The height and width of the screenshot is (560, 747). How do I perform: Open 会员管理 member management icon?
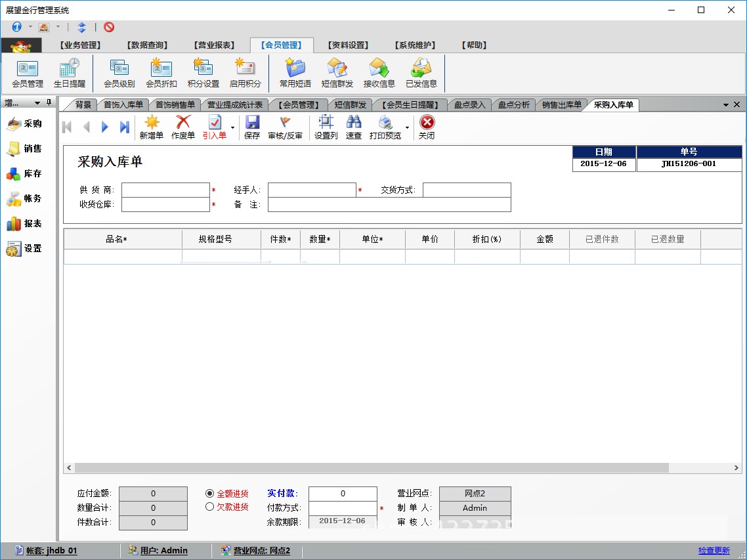[28, 74]
